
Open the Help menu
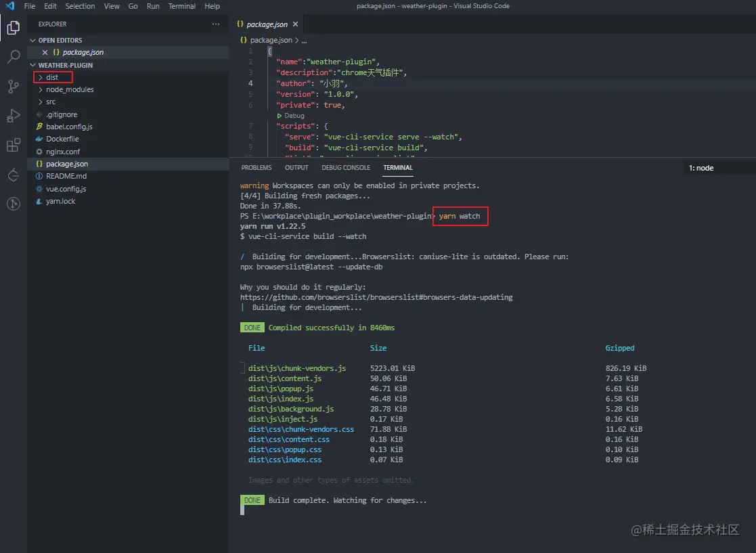pyautogui.click(x=212, y=6)
